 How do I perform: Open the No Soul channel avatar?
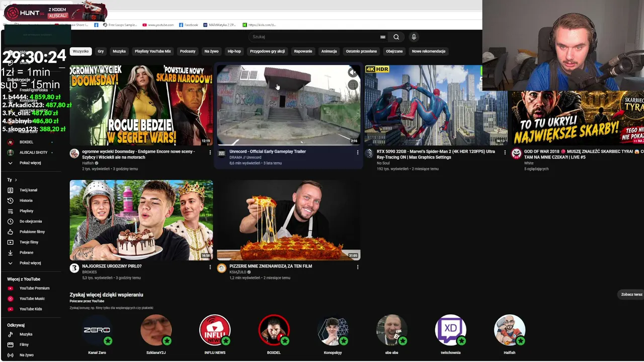coord(369,153)
